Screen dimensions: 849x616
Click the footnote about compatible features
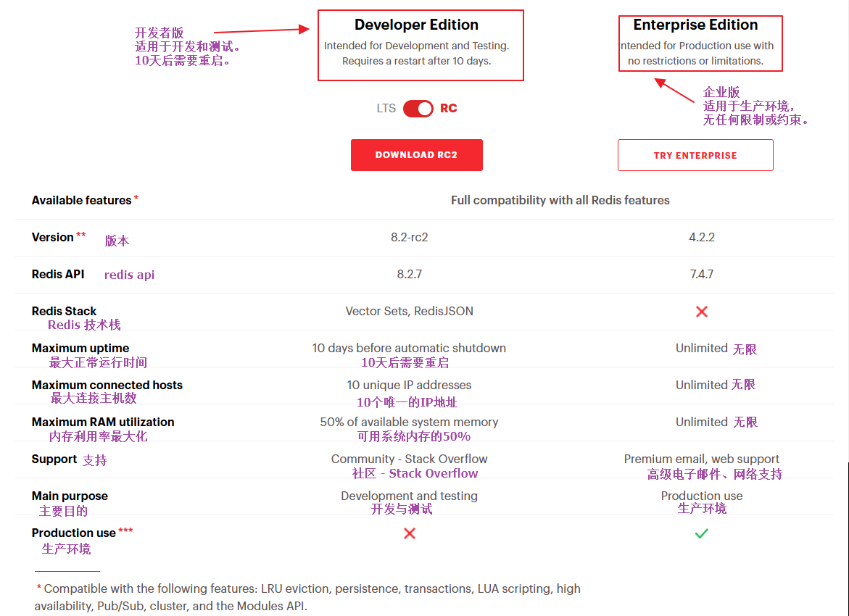(307, 597)
